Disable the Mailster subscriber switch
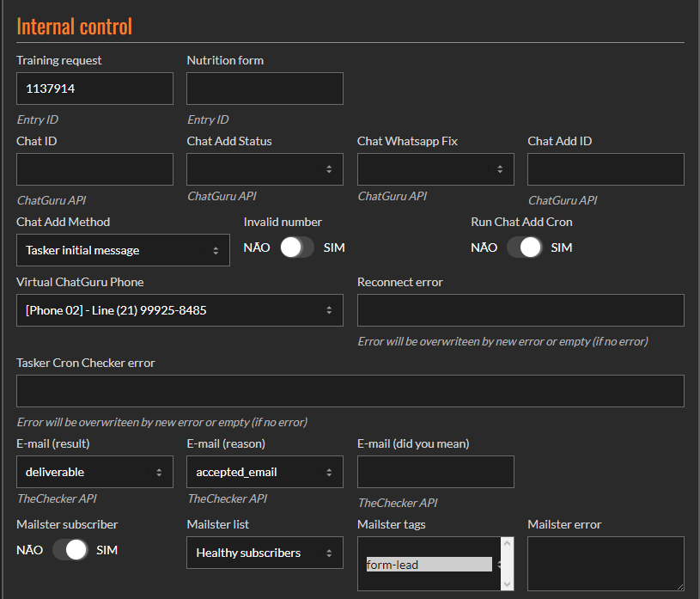700x599 pixels. click(x=70, y=550)
